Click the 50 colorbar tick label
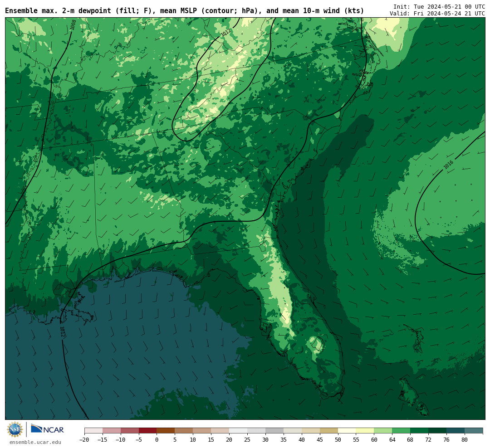The width and height of the screenshot is (490, 448). tap(338, 439)
